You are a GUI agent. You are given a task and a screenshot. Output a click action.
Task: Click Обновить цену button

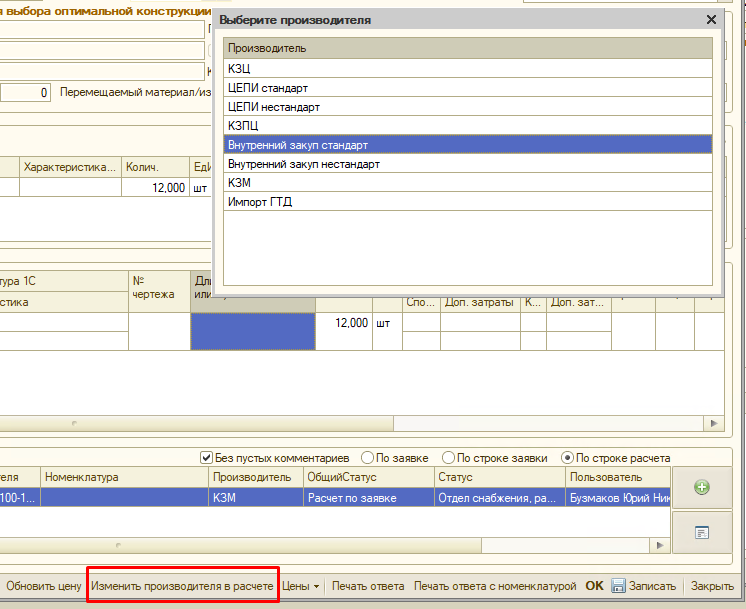point(44,586)
